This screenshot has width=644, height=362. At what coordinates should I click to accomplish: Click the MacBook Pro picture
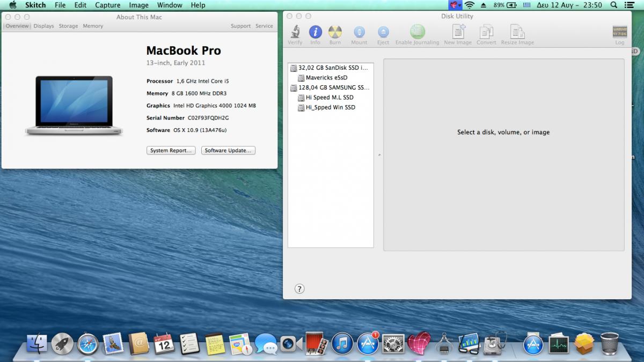(x=74, y=105)
